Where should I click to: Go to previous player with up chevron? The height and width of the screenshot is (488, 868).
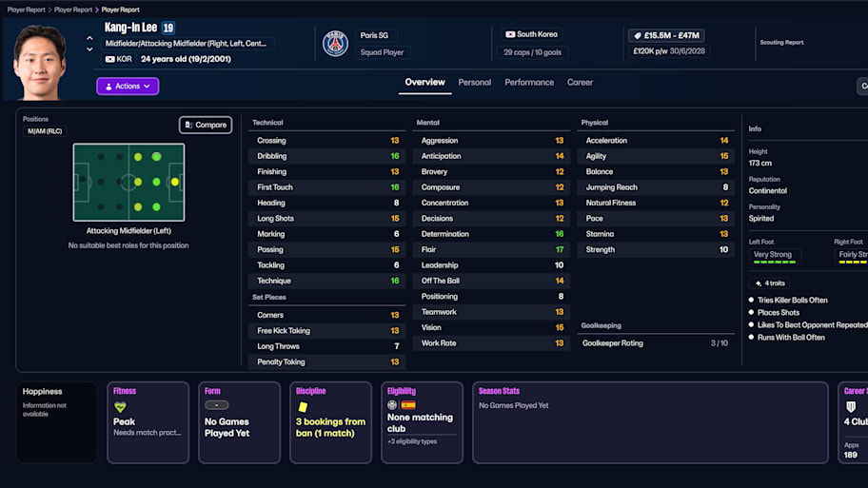pyautogui.click(x=89, y=38)
